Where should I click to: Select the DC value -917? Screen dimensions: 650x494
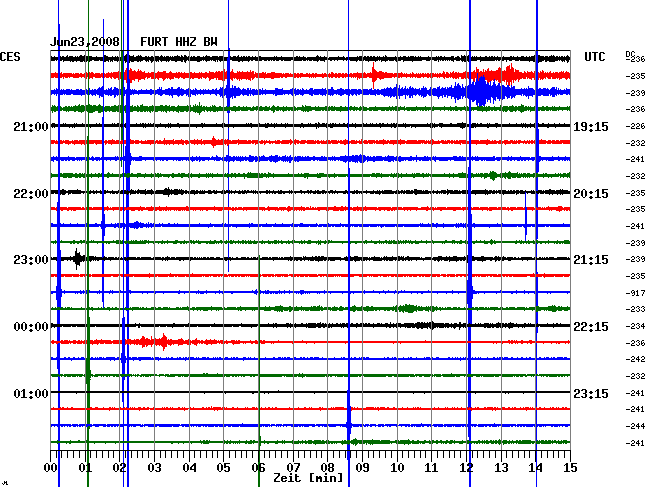pos(635,293)
